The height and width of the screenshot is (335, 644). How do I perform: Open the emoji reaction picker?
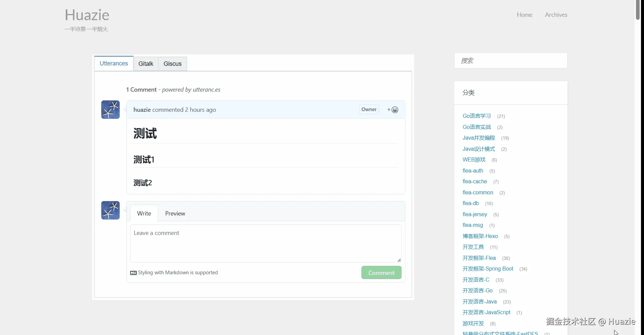point(393,110)
